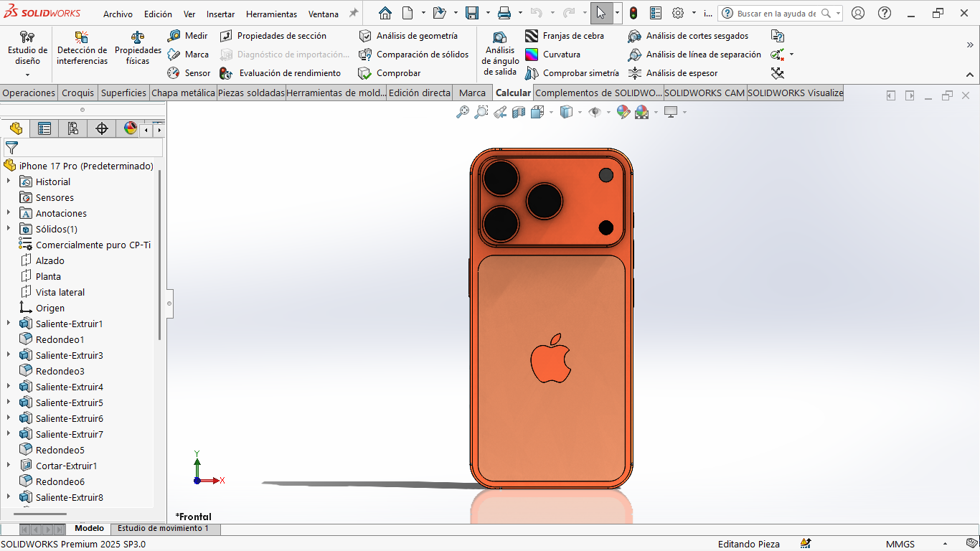Viewport: 980px width, 551px height.
Task: Open Comparación de sólidos
Action: [x=413, y=55]
